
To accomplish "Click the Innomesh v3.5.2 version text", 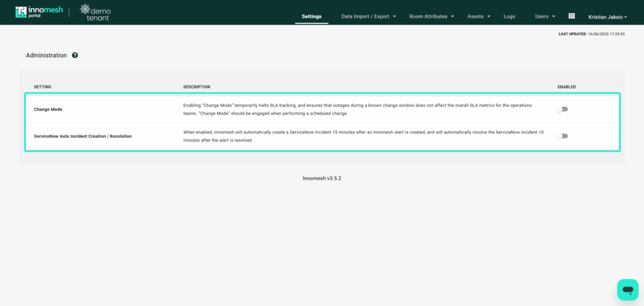I will (x=322, y=179).
